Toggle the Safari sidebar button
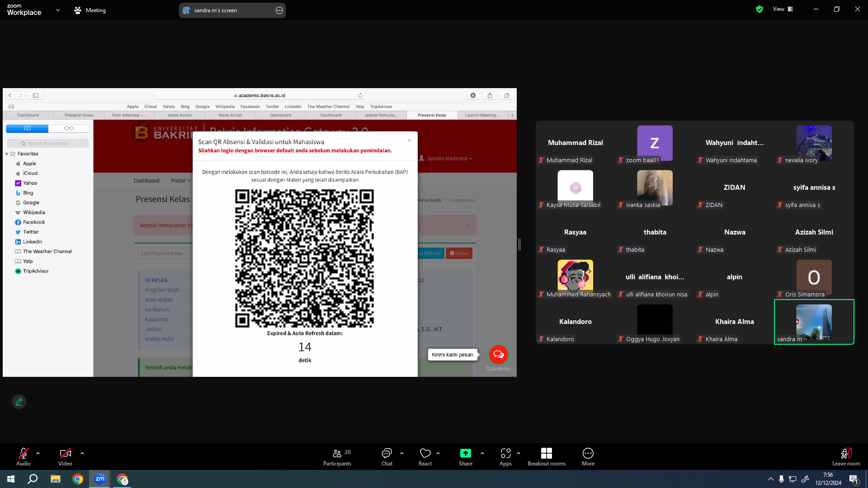Viewport: 868px width, 488px height. click(36, 95)
